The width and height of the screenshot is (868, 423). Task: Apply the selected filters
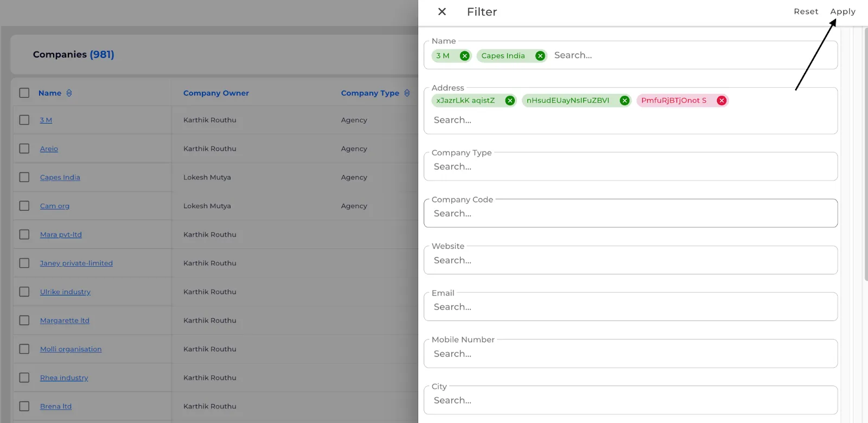843,11
